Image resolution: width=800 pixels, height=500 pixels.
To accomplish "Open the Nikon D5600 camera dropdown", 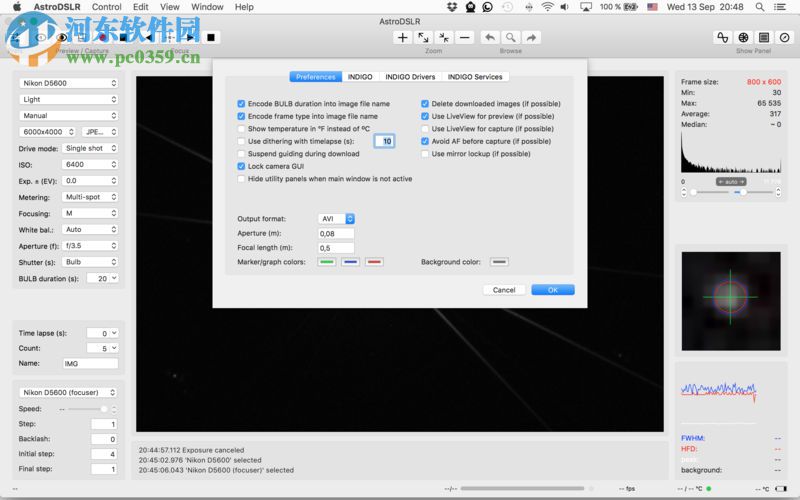I will (x=69, y=83).
